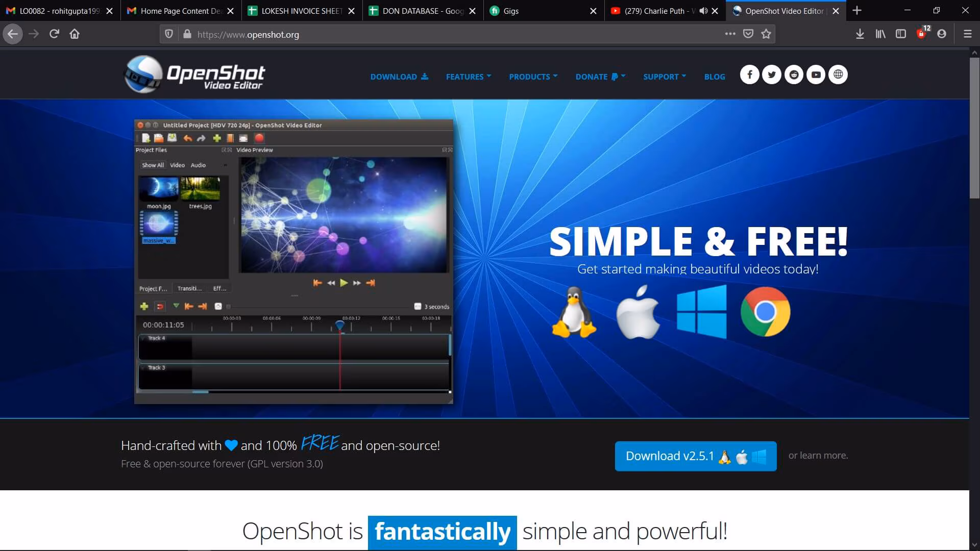Open the Blog menu item
The image size is (980, 551).
click(714, 77)
